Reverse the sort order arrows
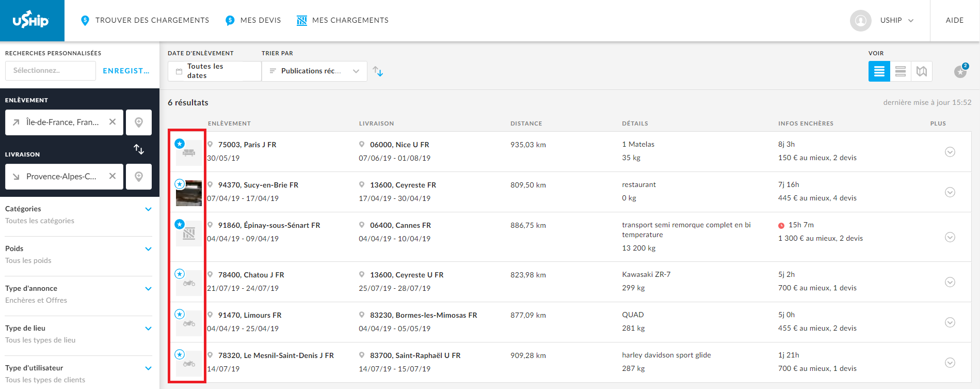The image size is (980, 389). point(378,71)
